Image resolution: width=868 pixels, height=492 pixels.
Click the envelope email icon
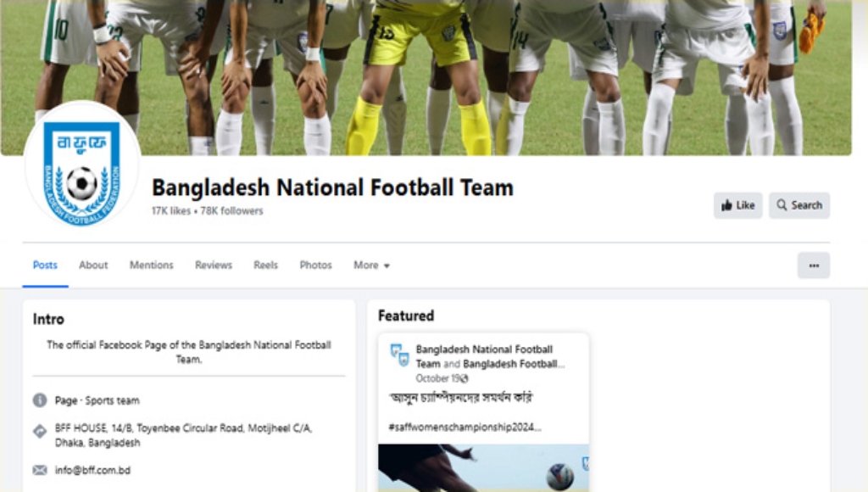point(40,471)
